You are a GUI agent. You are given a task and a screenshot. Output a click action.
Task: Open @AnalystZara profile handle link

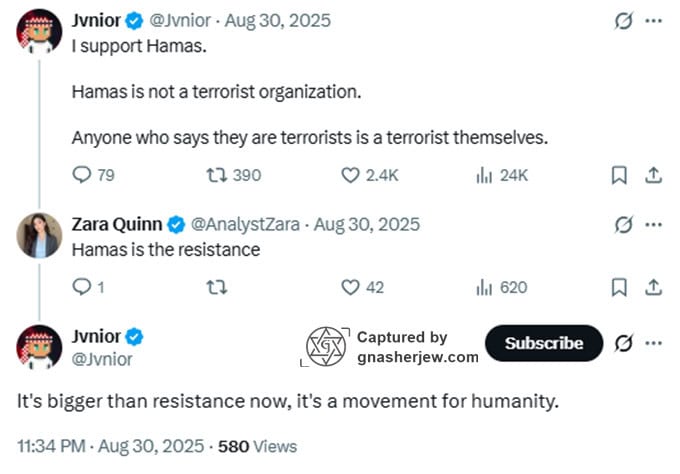[248, 224]
